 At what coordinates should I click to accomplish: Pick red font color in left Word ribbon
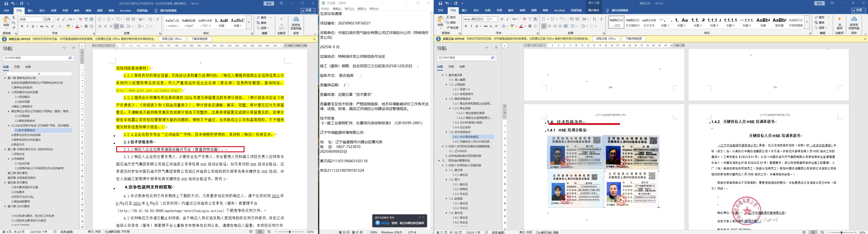(x=77, y=26)
